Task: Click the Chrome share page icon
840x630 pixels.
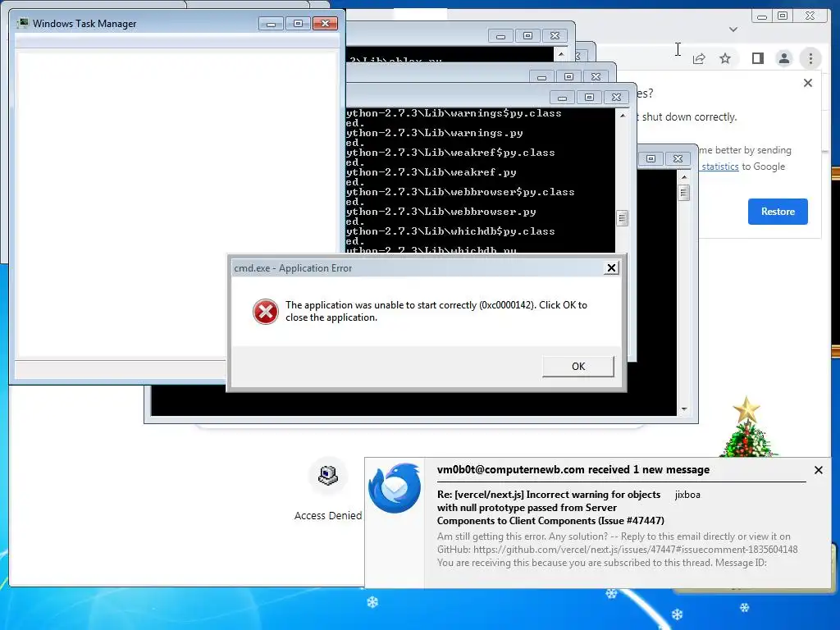Action: click(x=699, y=59)
